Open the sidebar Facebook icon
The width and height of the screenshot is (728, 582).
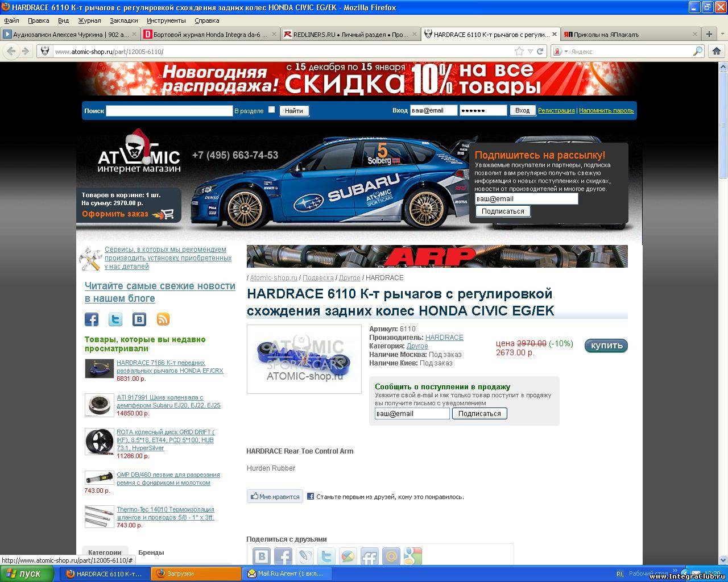92,319
